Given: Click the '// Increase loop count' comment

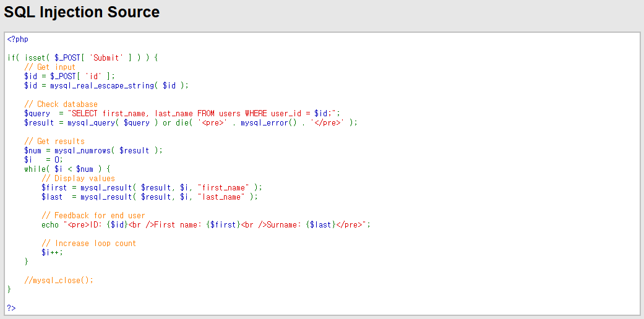Looking at the screenshot, I should point(88,244).
